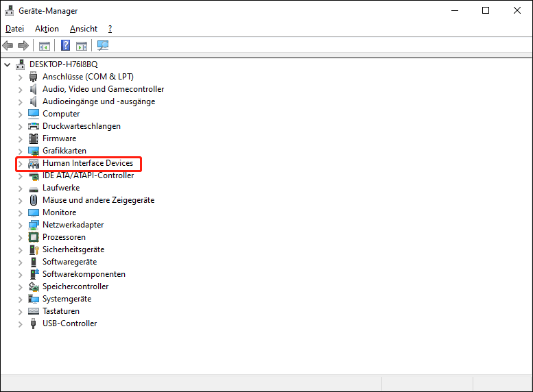Click the scan for hardware changes icon
This screenshot has height=392, width=533.
[103, 46]
